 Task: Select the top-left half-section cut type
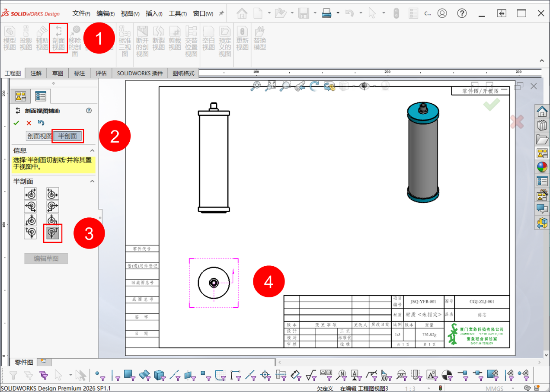[x=31, y=194]
